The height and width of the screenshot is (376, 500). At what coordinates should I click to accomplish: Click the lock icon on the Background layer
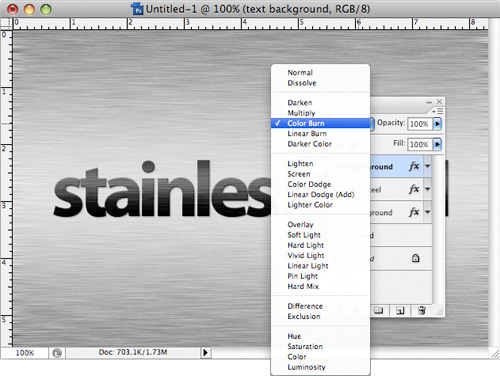415,258
